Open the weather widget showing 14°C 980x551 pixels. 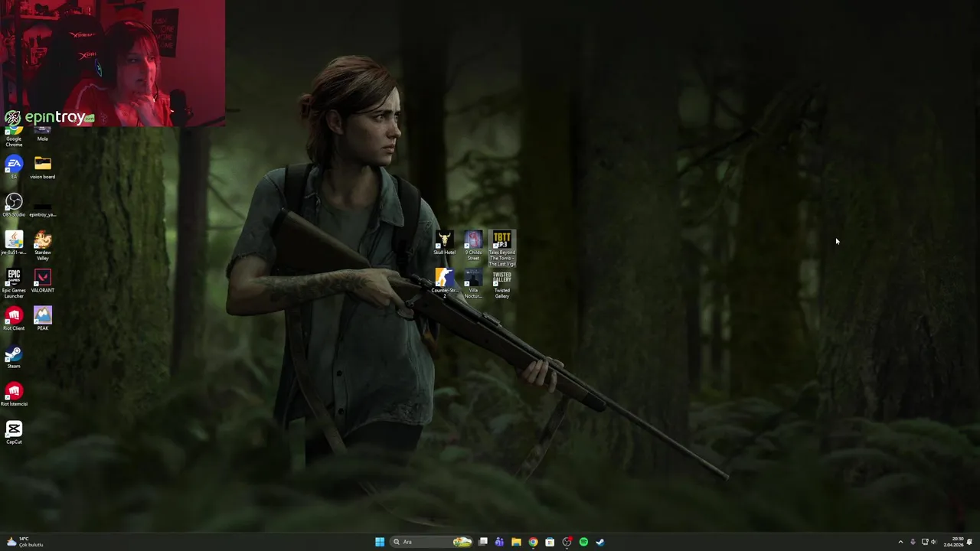24,542
